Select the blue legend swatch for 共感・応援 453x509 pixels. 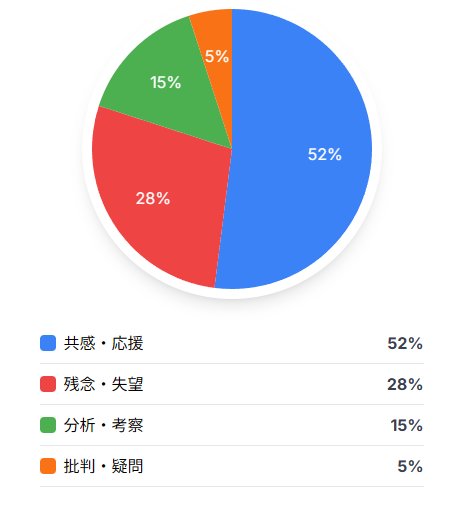[48, 343]
